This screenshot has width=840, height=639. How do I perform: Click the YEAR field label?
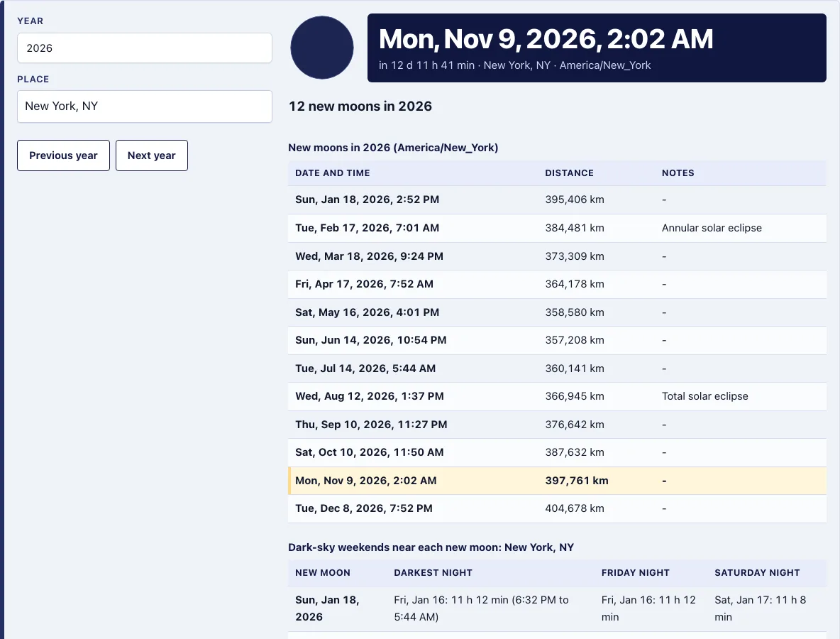pyautogui.click(x=30, y=21)
